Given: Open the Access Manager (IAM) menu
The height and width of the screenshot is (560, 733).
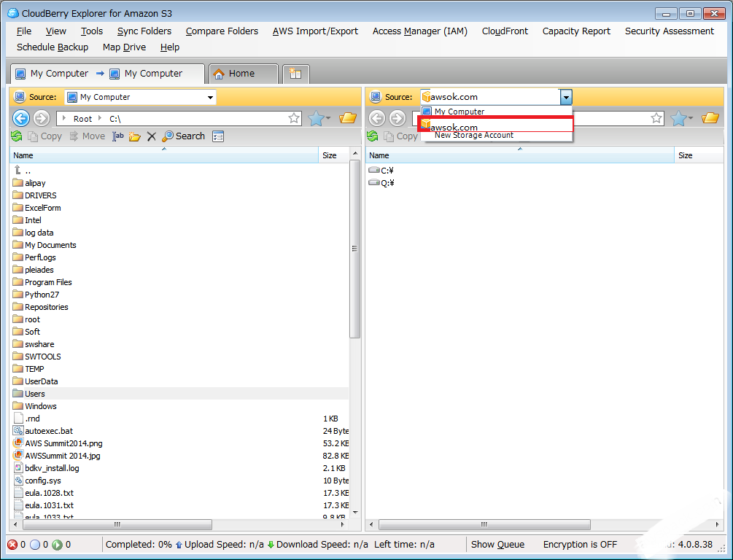Looking at the screenshot, I should (x=420, y=31).
